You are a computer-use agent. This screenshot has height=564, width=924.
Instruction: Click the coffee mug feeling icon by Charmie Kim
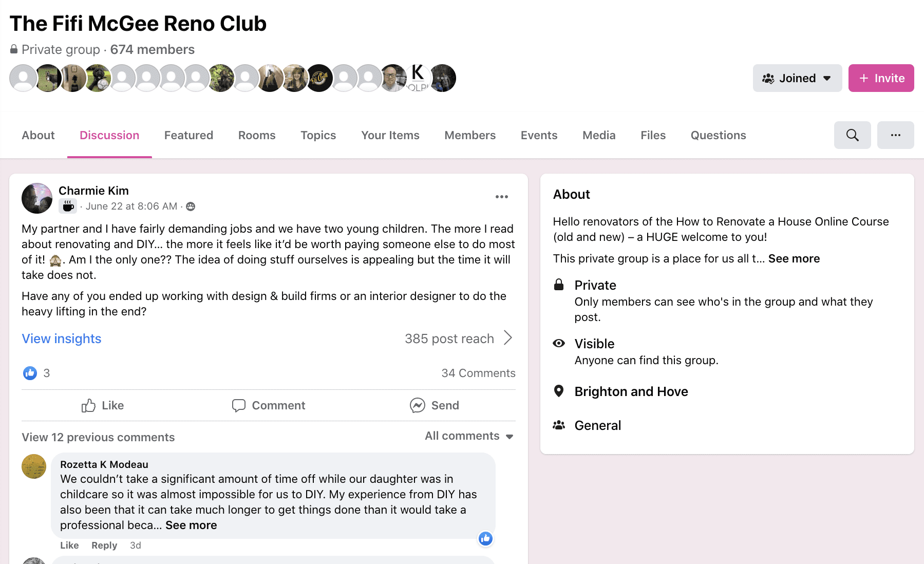pos(67,206)
